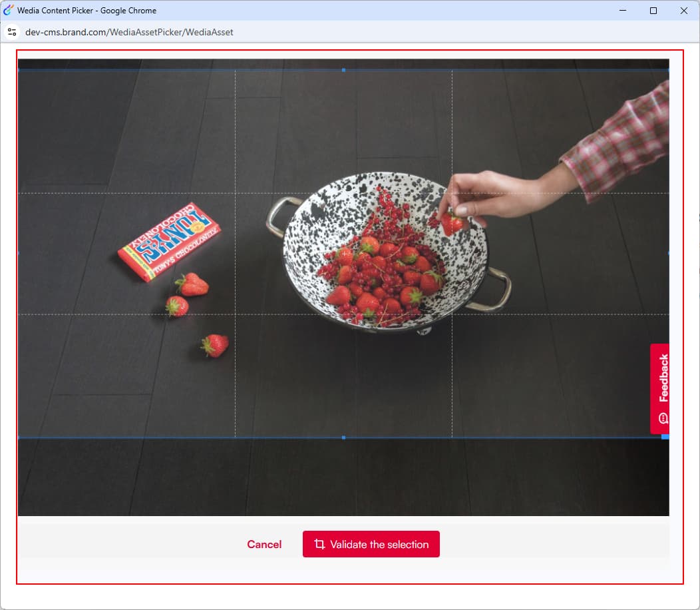Click the Wedia app icon in title bar
The width and height of the screenshot is (700, 610).
[9, 10]
